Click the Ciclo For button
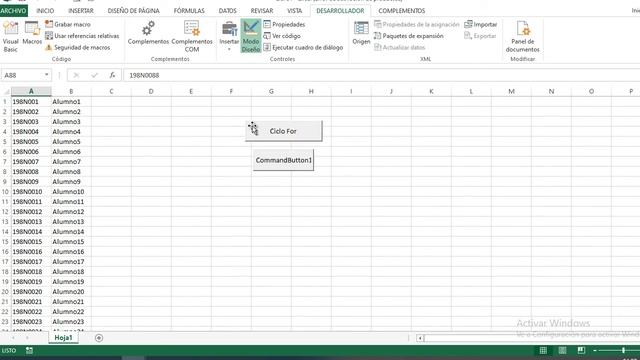Screen dimensions: 640x360 284,131
